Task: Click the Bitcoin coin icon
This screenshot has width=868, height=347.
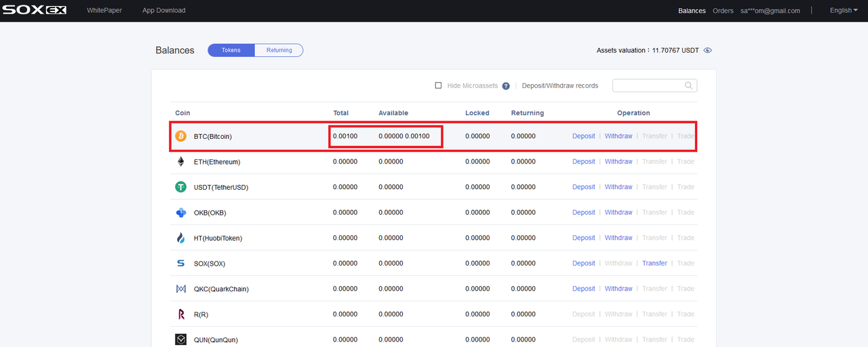Action: (180, 136)
